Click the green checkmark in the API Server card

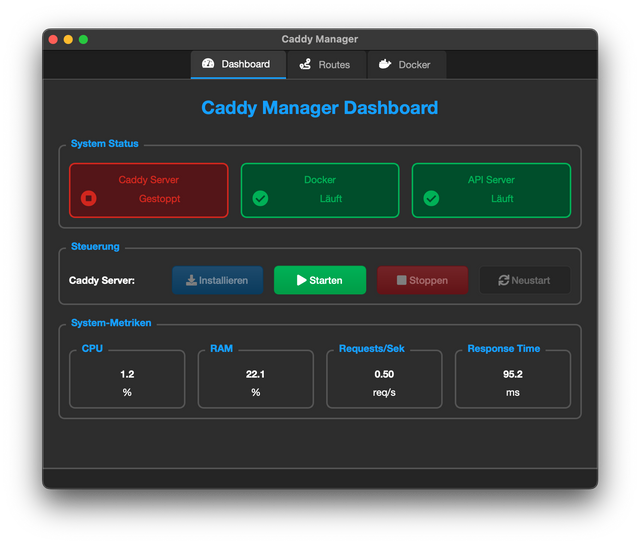click(431, 198)
